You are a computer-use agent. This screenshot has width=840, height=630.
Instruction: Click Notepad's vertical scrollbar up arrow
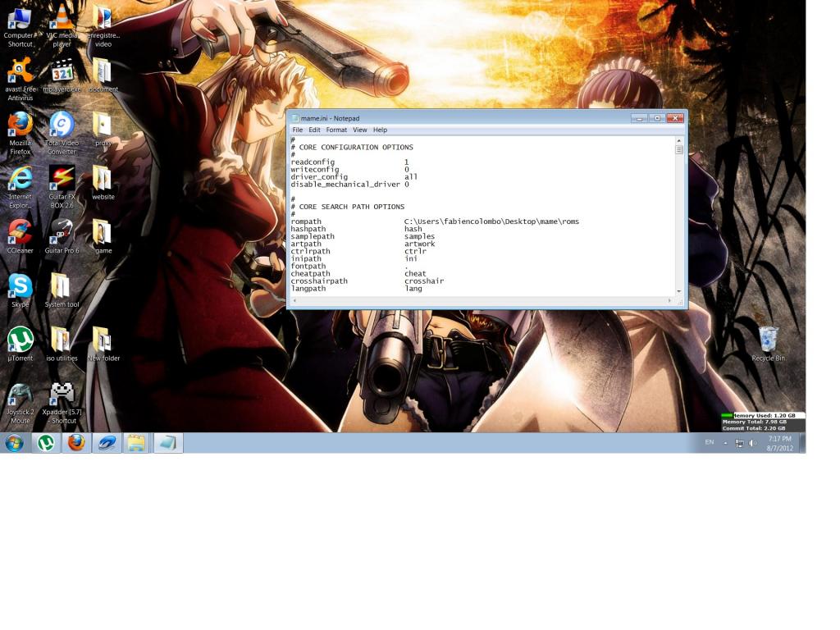(x=678, y=140)
